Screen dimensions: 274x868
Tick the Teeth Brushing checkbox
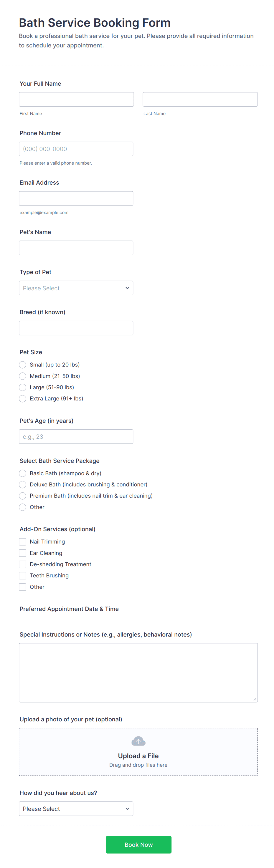pyautogui.click(x=23, y=576)
